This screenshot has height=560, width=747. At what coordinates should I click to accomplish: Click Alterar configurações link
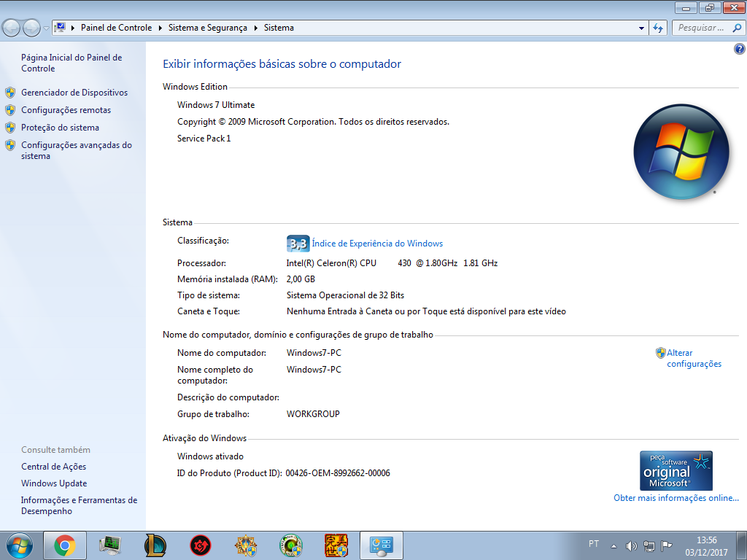[x=694, y=358]
